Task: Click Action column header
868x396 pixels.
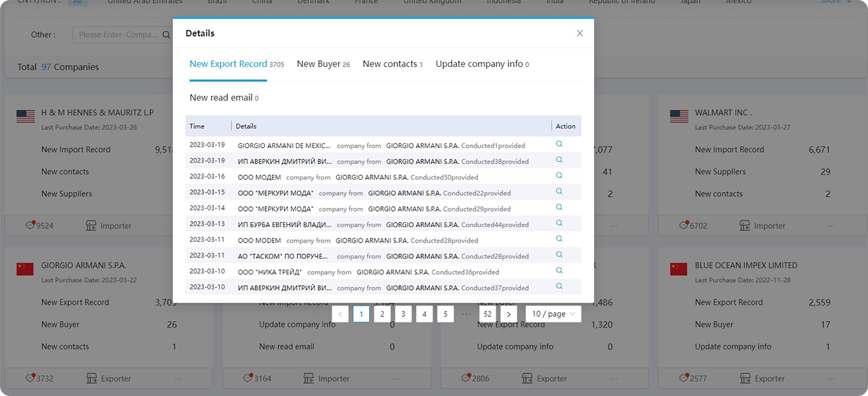Action: click(x=566, y=126)
